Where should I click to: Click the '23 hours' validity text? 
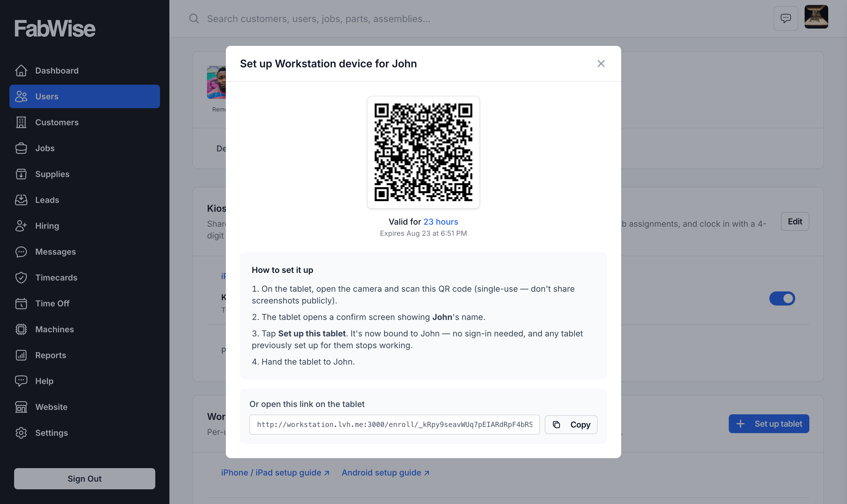coord(441,222)
